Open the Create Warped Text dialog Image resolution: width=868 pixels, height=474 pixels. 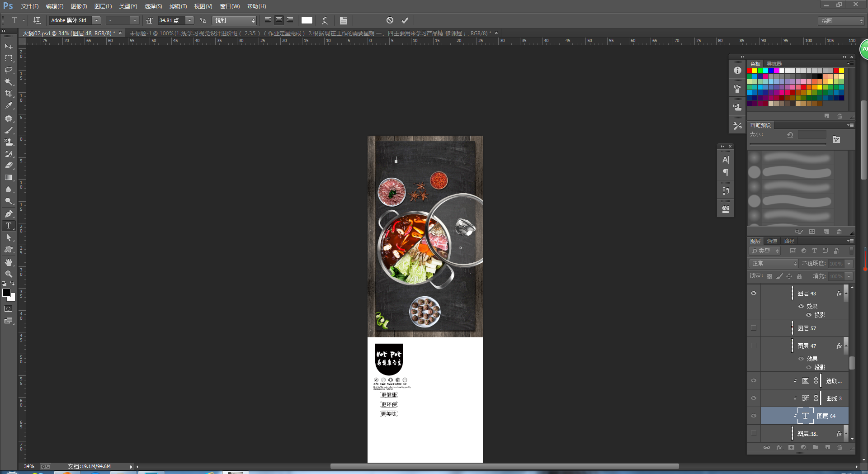point(325,20)
